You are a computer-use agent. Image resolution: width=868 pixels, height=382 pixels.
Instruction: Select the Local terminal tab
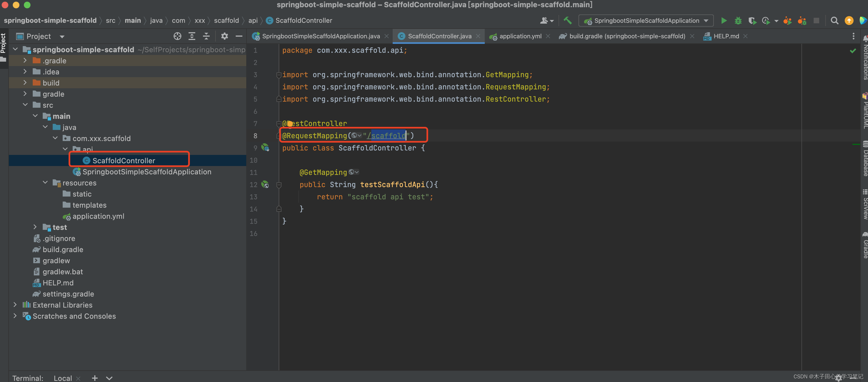point(63,378)
